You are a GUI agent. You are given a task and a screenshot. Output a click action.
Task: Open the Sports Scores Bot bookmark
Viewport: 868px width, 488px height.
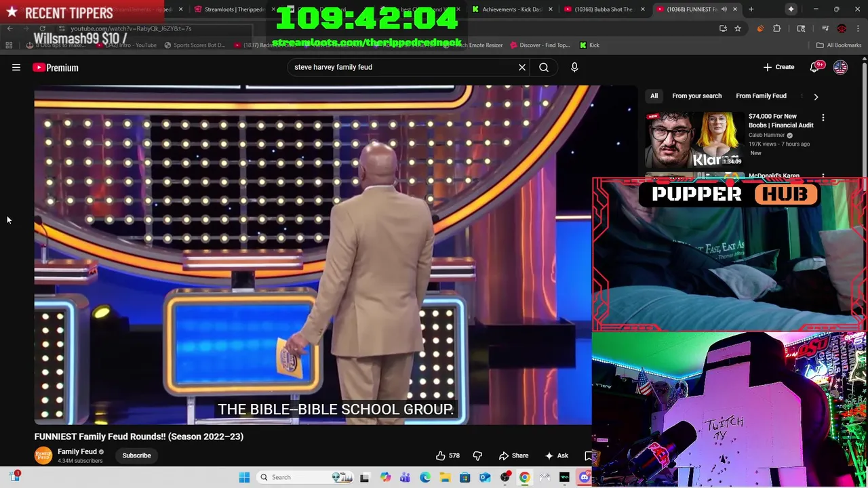[x=194, y=45]
